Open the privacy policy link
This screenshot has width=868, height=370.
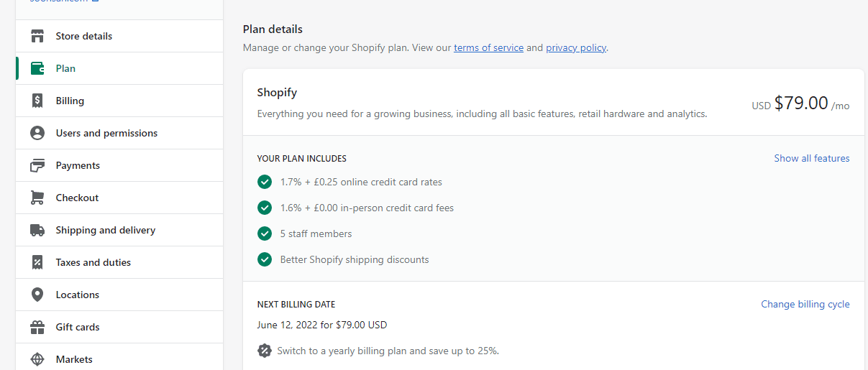(576, 48)
